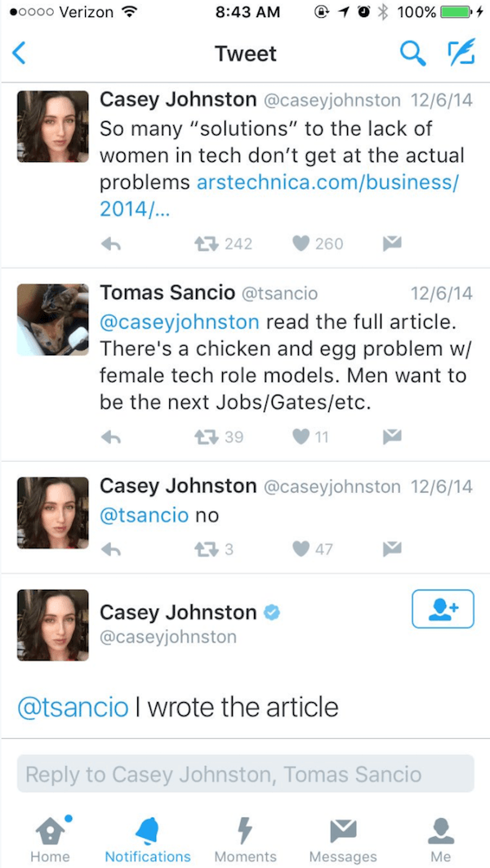Reply to Casey's first tweet

tap(111, 244)
